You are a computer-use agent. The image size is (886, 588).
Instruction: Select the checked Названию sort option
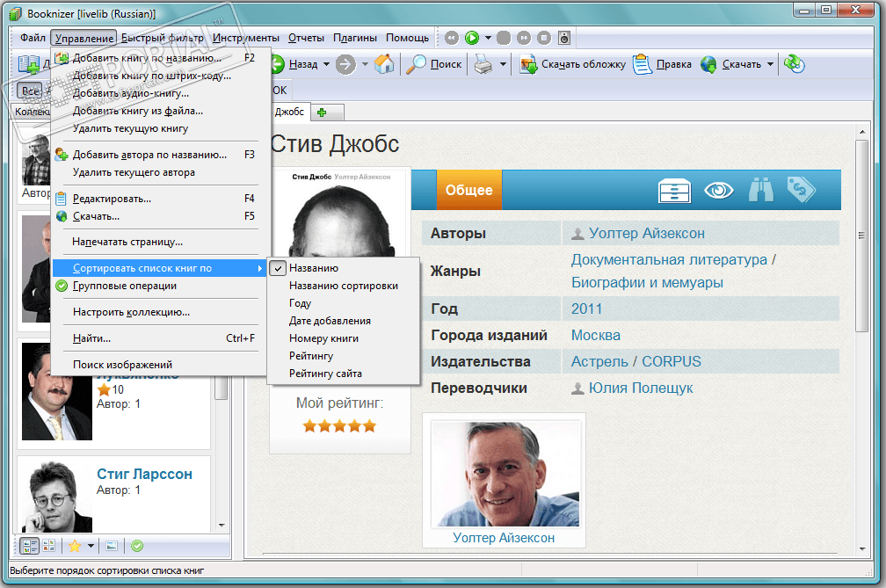point(343,268)
